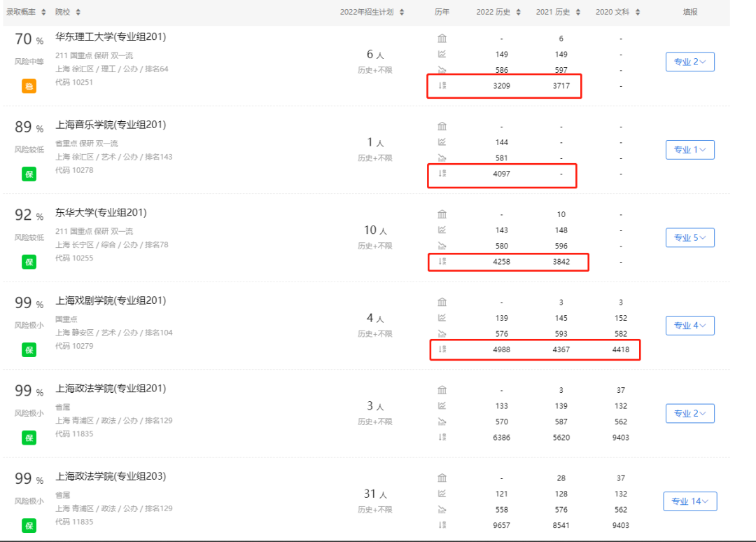This screenshot has height=542, width=756.
Task: Click the 填报 column header
Action: pyautogui.click(x=690, y=12)
